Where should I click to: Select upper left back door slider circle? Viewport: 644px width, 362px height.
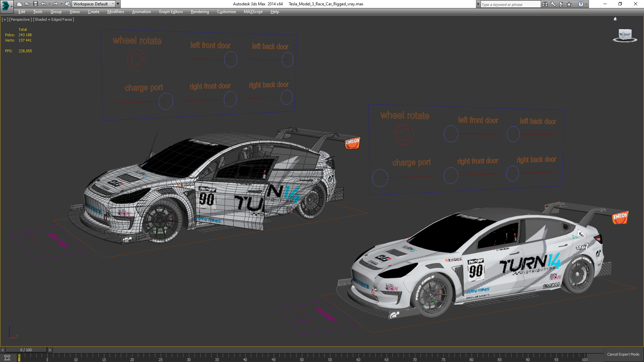[287, 60]
